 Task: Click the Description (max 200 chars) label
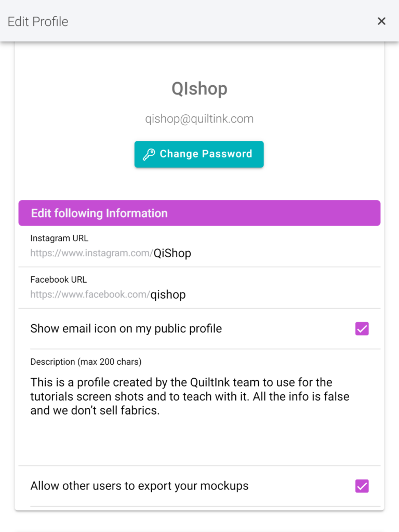(x=86, y=362)
